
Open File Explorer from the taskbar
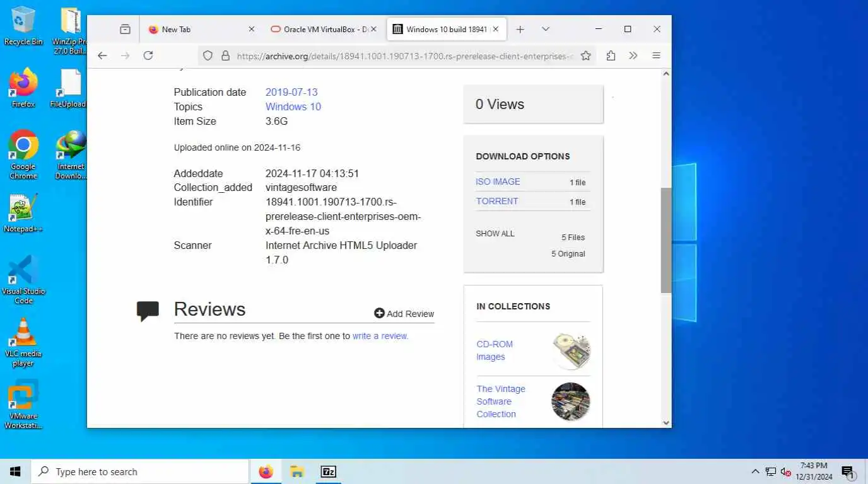click(297, 471)
